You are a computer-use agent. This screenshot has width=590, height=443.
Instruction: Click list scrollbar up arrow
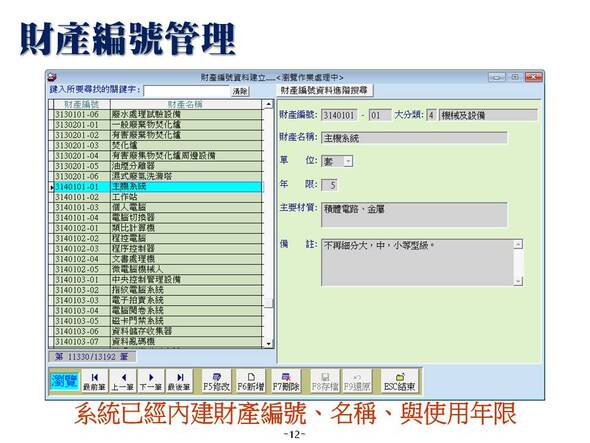pyautogui.click(x=268, y=104)
